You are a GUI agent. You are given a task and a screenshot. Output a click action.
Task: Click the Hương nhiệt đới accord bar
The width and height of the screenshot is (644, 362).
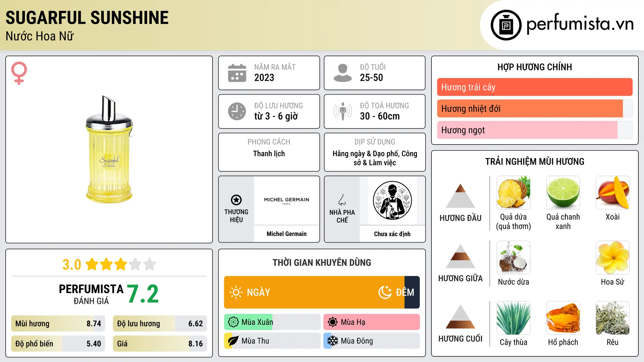click(535, 108)
